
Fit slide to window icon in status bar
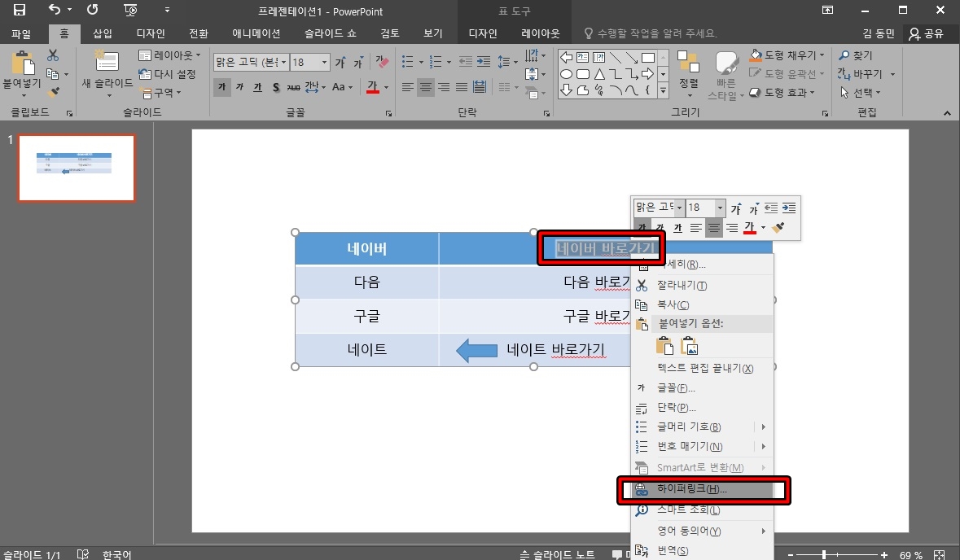pos(939,554)
